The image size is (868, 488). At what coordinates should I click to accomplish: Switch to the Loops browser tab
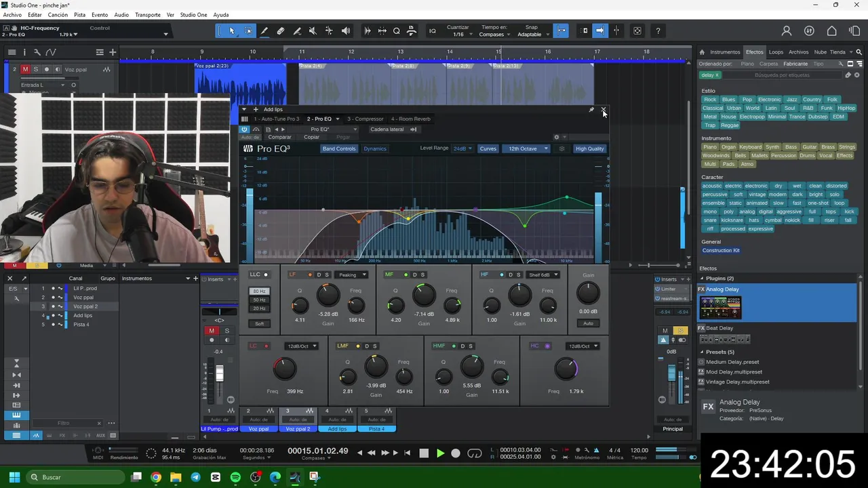point(776,52)
